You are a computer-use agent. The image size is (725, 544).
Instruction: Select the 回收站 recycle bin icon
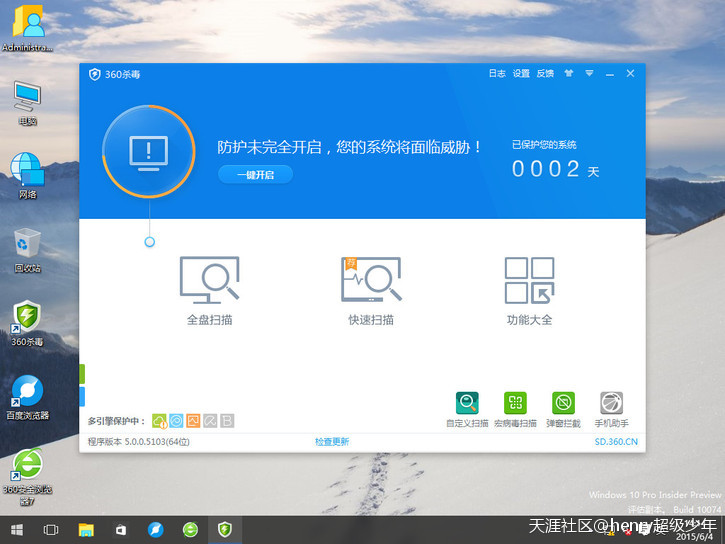[28, 250]
